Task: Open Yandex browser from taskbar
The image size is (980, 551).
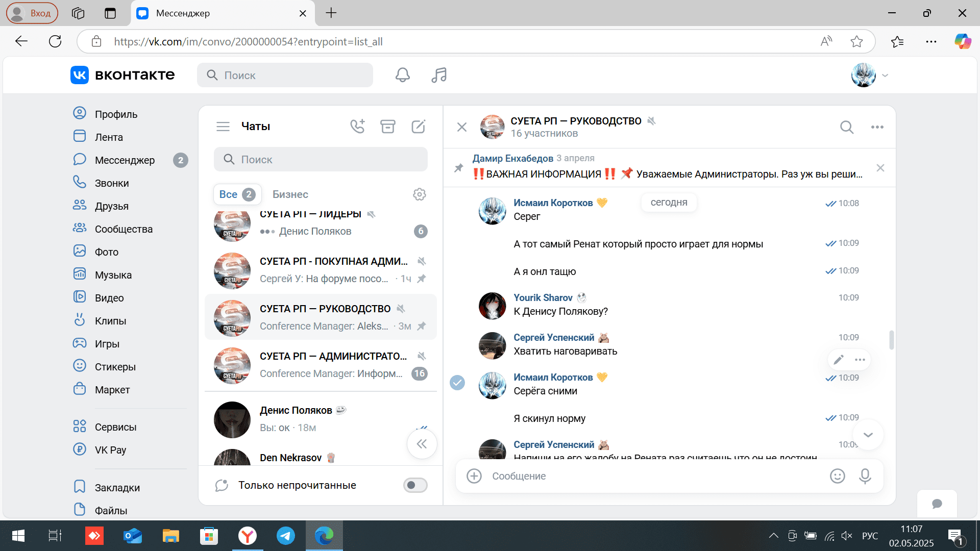Action: pos(248,536)
